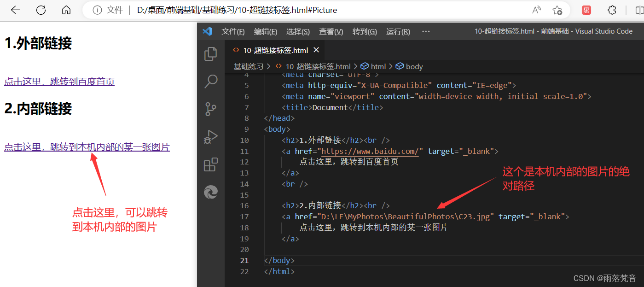Viewport: 644px width, 287px height.
Task: Open the 文件(F) menu
Action: [x=233, y=31]
